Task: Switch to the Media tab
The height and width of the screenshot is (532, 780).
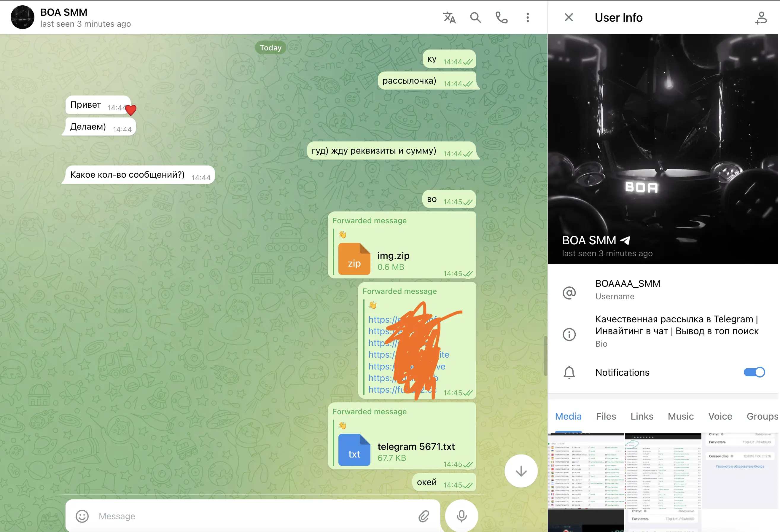Action: coord(568,417)
